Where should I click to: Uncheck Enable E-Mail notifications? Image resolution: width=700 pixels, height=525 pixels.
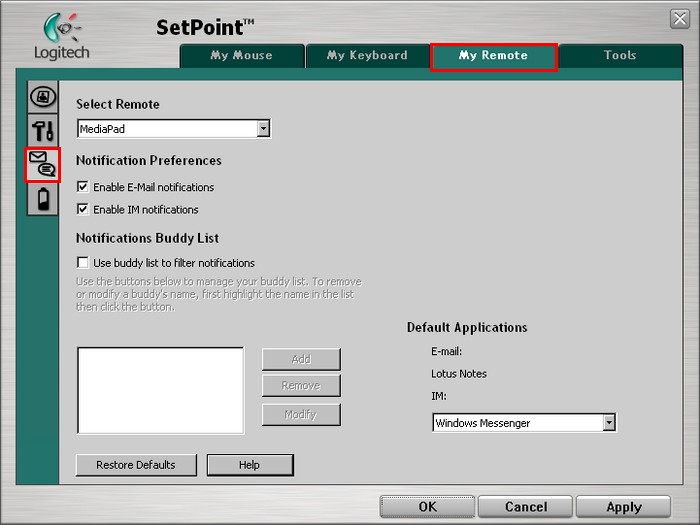(x=83, y=187)
